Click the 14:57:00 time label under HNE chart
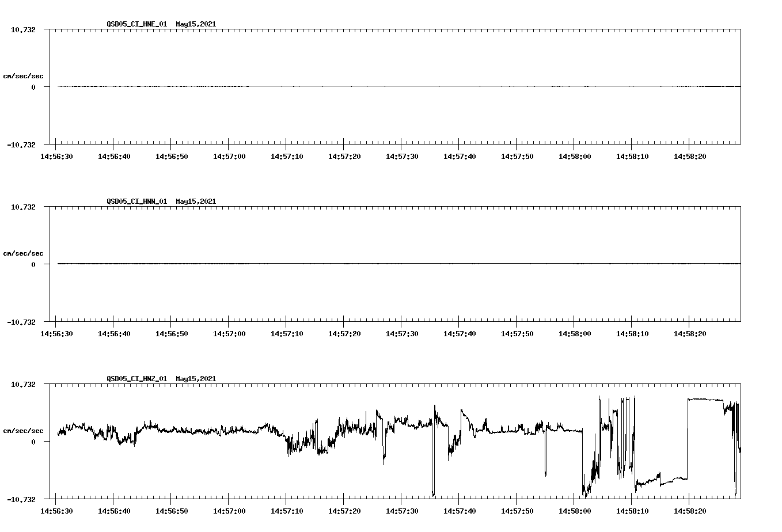This screenshot has width=782, height=532. point(229,156)
